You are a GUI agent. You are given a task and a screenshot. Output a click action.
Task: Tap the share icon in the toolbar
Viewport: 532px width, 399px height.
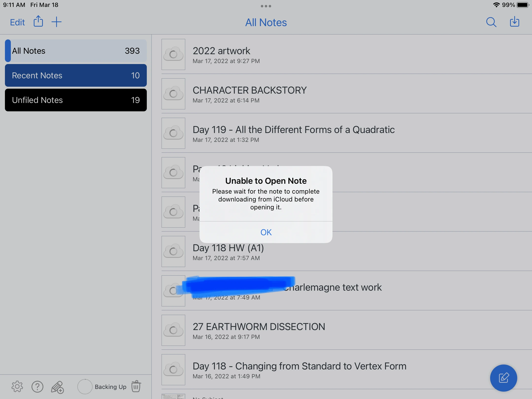(x=38, y=21)
